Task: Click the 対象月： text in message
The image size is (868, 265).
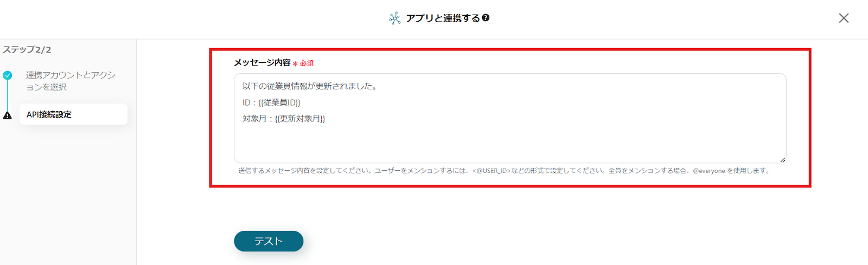Action: click(x=258, y=119)
